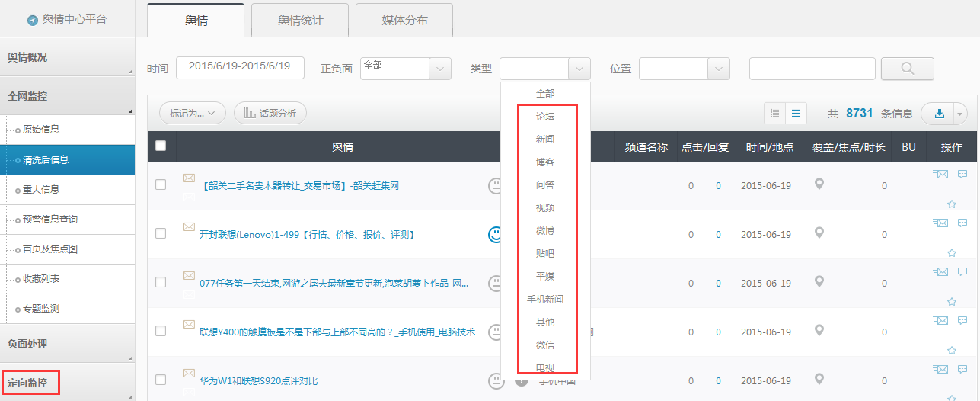Tick the checkbox for the 韶关二手名贵木器转让 row
The image size is (980, 401).
[x=161, y=184]
